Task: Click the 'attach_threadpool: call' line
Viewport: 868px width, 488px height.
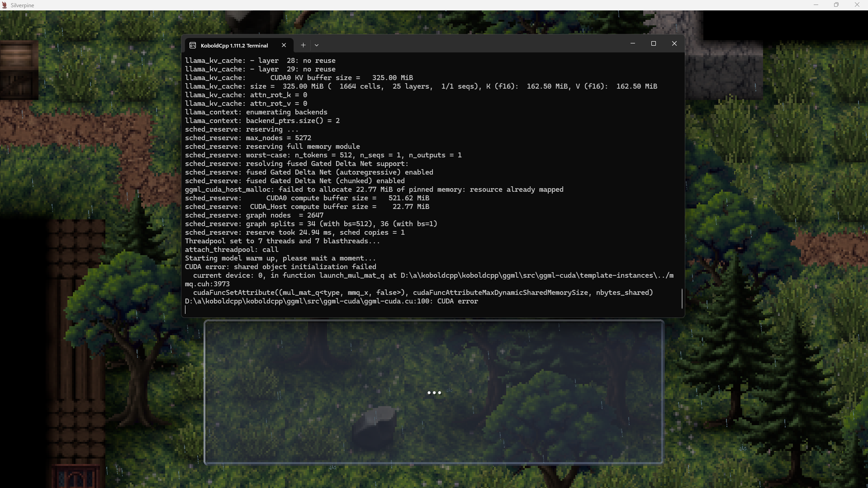Action: [x=232, y=250]
